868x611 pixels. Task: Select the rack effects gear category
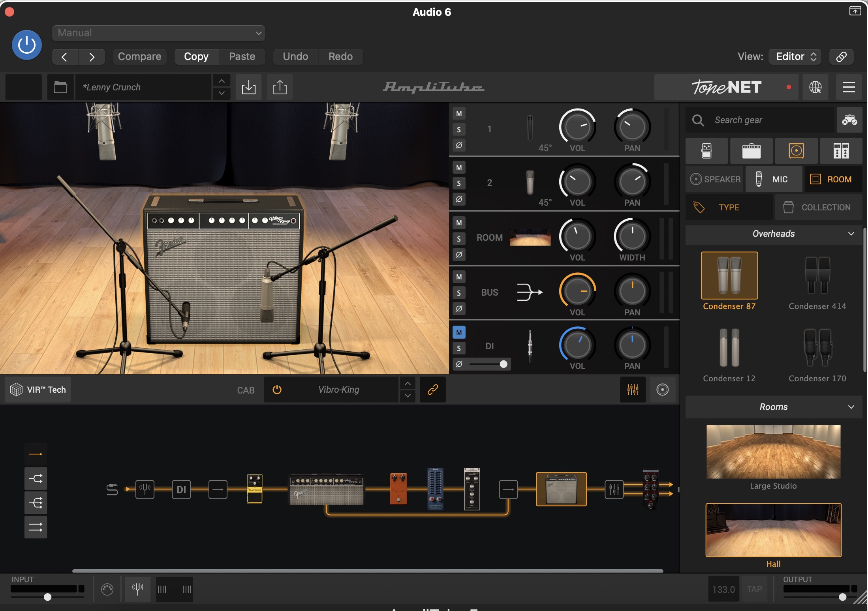[x=841, y=151]
